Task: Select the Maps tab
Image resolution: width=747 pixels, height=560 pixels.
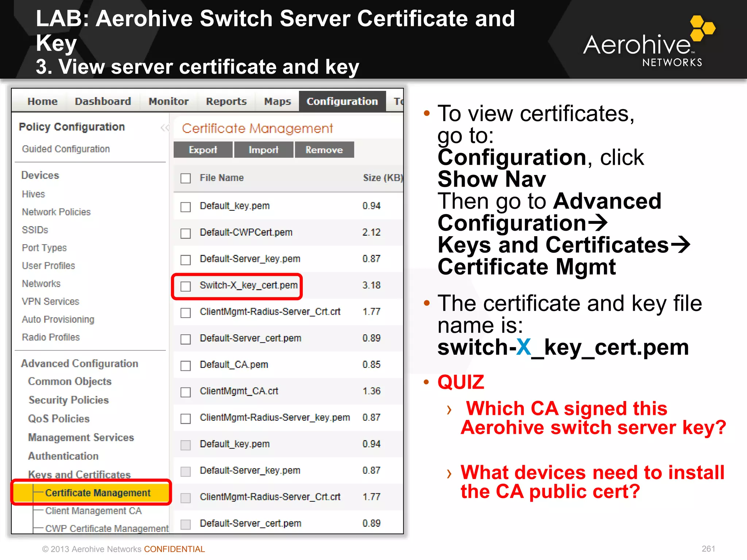Action: tap(278, 101)
